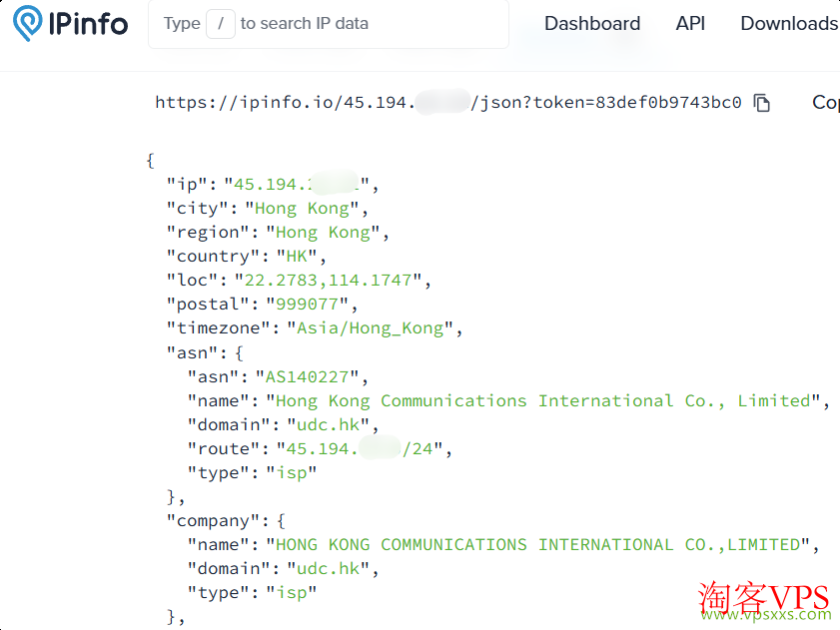Click the Copy button at the top right
This screenshot has height=630, width=840.
[825, 102]
